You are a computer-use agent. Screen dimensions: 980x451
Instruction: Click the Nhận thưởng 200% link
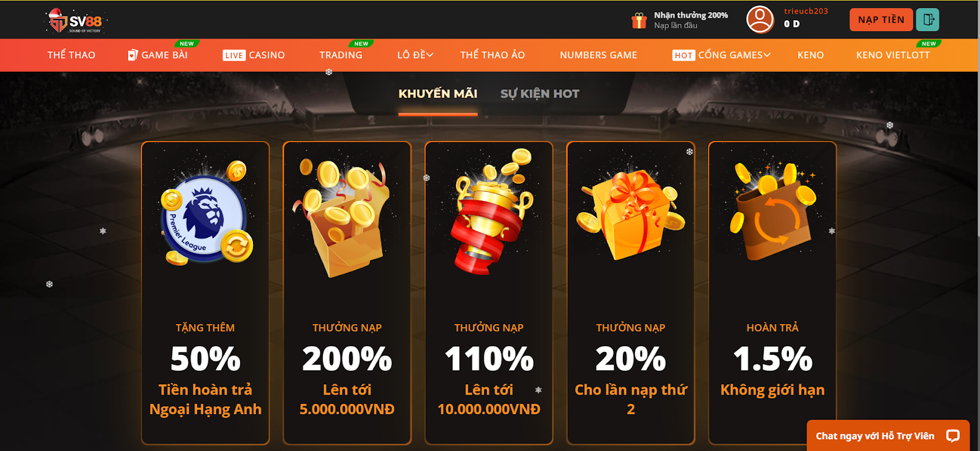pyautogui.click(x=691, y=15)
